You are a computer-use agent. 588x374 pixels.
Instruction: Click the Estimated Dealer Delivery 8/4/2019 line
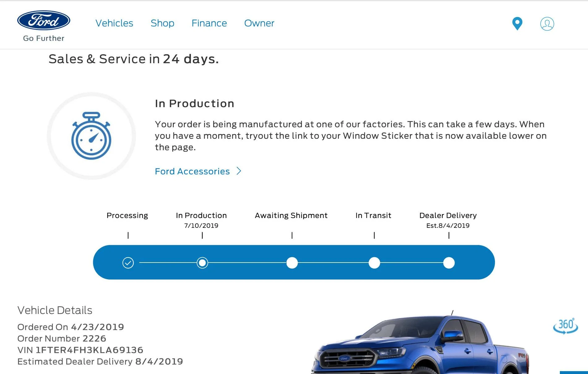[x=100, y=361]
